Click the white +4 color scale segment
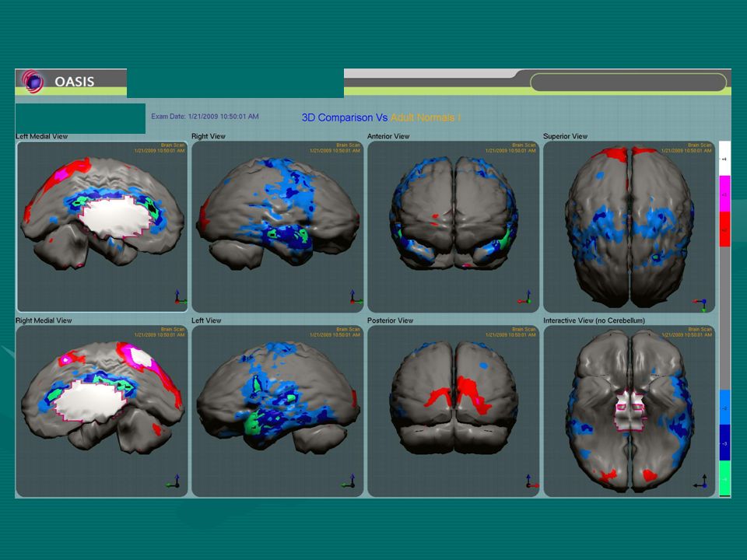This screenshot has width=747, height=560. coord(724,159)
